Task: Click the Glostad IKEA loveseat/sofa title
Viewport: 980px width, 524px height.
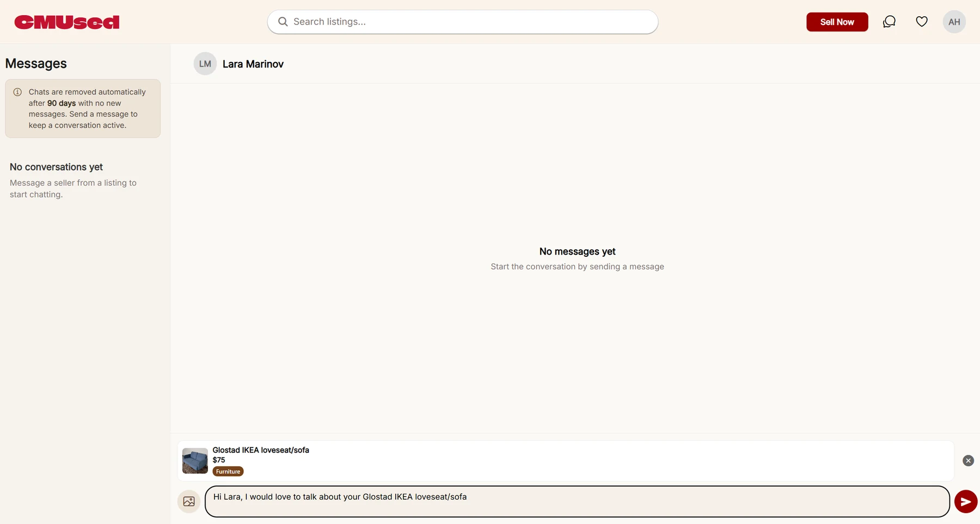Action: 261,450
